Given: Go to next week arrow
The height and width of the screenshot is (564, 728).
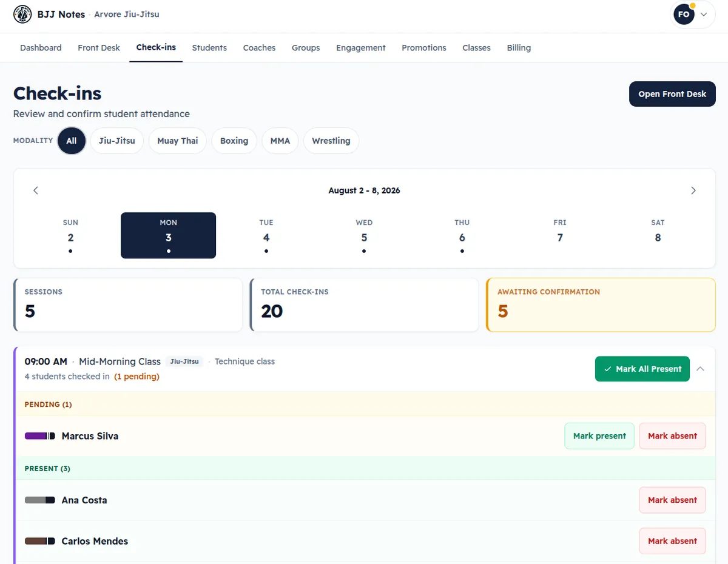Looking at the screenshot, I should (693, 190).
